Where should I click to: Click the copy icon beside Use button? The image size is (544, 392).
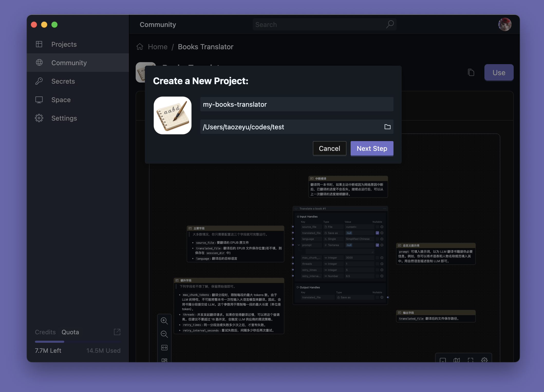pos(471,73)
